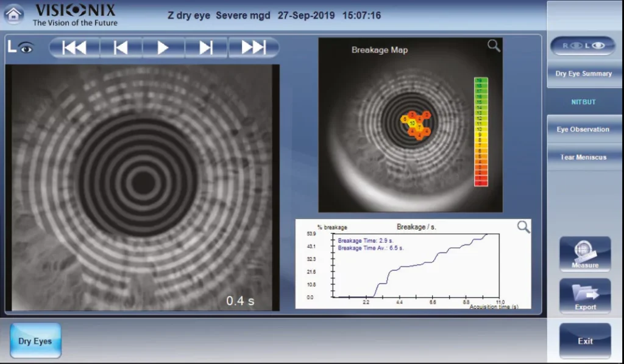Skip to first frame of video

(74, 47)
